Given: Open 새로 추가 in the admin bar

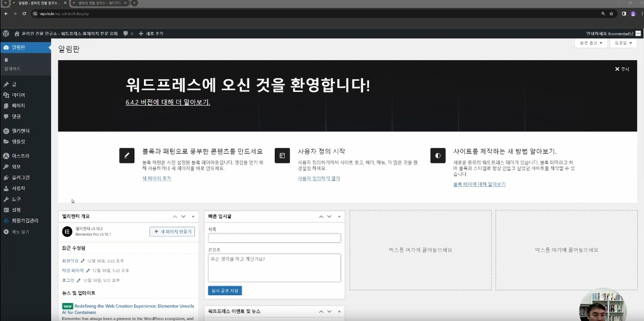Looking at the screenshot, I should [151, 34].
